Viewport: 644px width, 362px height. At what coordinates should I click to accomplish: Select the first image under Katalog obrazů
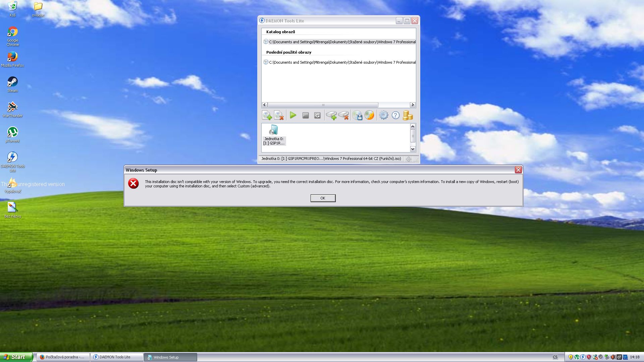pyautogui.click(x=339, y=42)
